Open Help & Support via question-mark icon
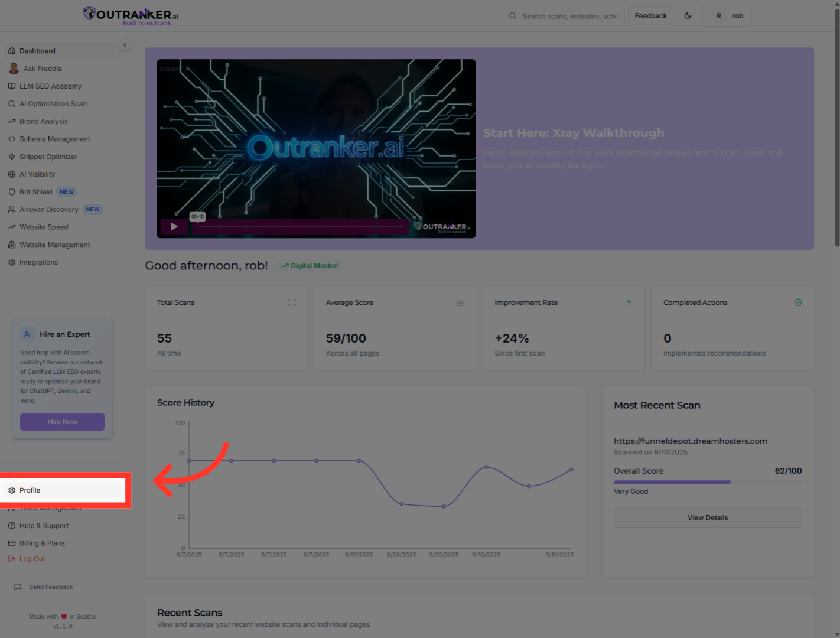The width and height of the screenshot is (840, 638). (x=12, y=526)
